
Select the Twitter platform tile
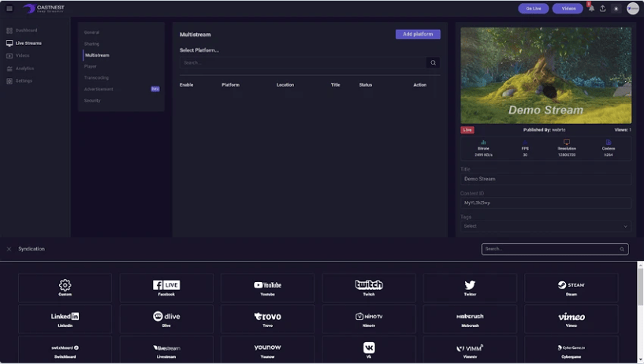pos(470,288)
